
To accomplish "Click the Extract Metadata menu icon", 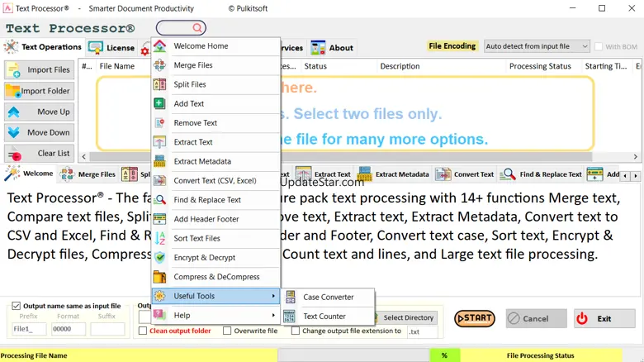I will tap(160, 161).
